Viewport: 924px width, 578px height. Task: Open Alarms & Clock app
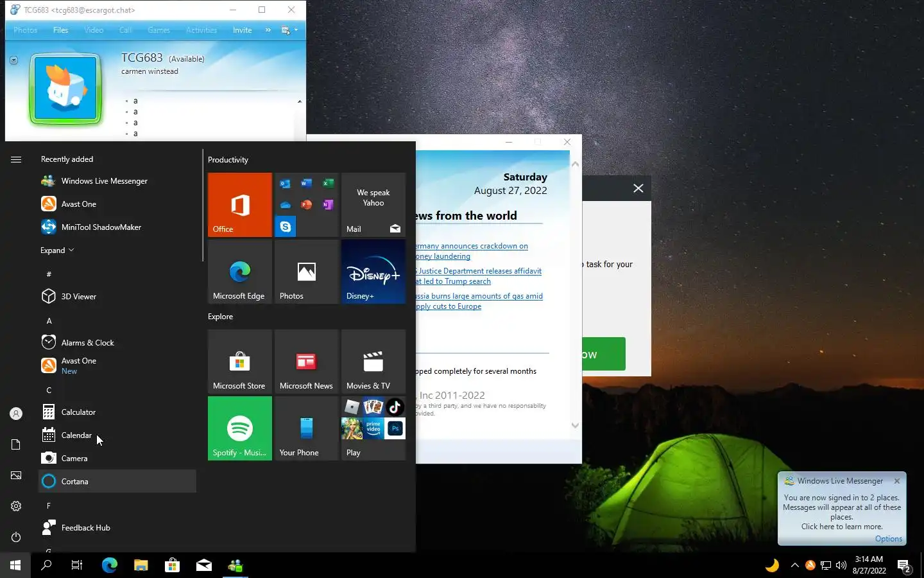117,343
